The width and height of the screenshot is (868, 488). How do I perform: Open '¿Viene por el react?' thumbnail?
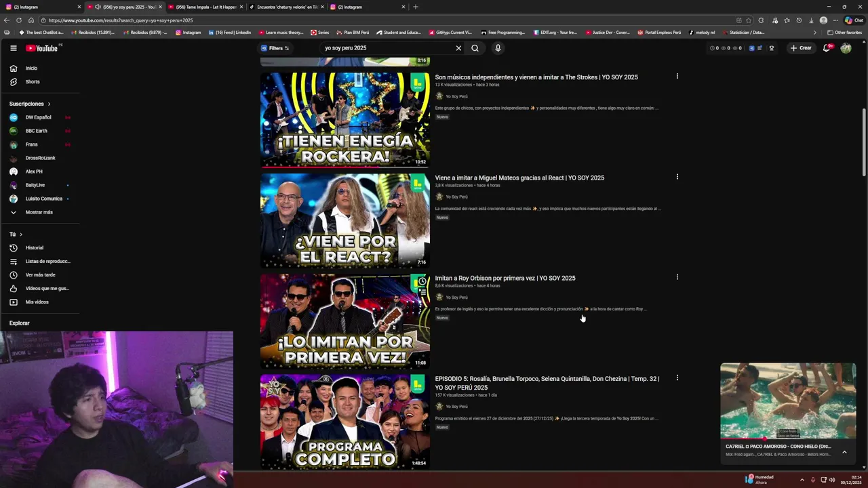[345, 220]
